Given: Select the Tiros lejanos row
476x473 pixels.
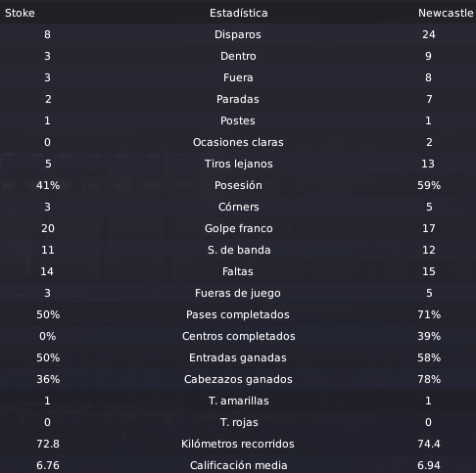Looking at the screenshot, I should (x=238, y=164).
